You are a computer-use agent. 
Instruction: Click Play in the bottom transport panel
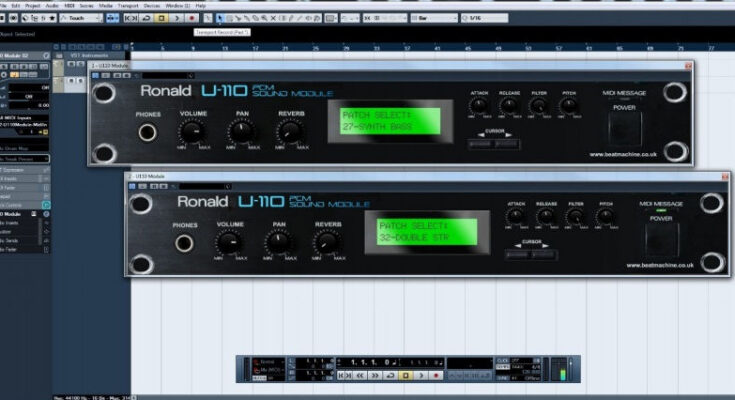tap(420, 374)
